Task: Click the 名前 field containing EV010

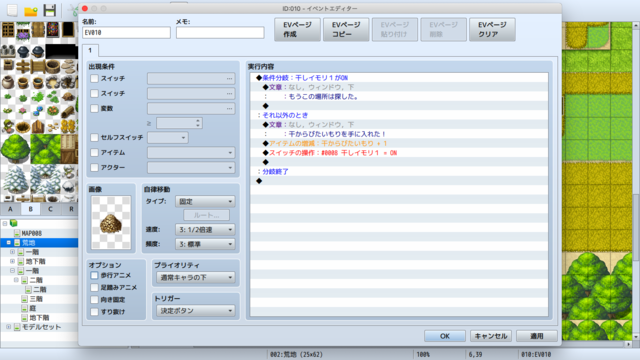Action: click(x=126, y=32)
